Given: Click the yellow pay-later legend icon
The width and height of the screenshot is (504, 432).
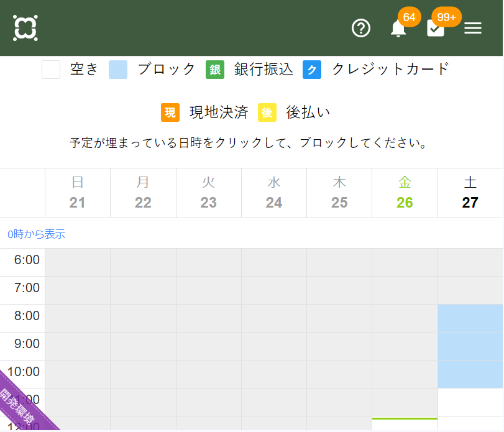Looking at the screenshot, I should tap(267, 113).
